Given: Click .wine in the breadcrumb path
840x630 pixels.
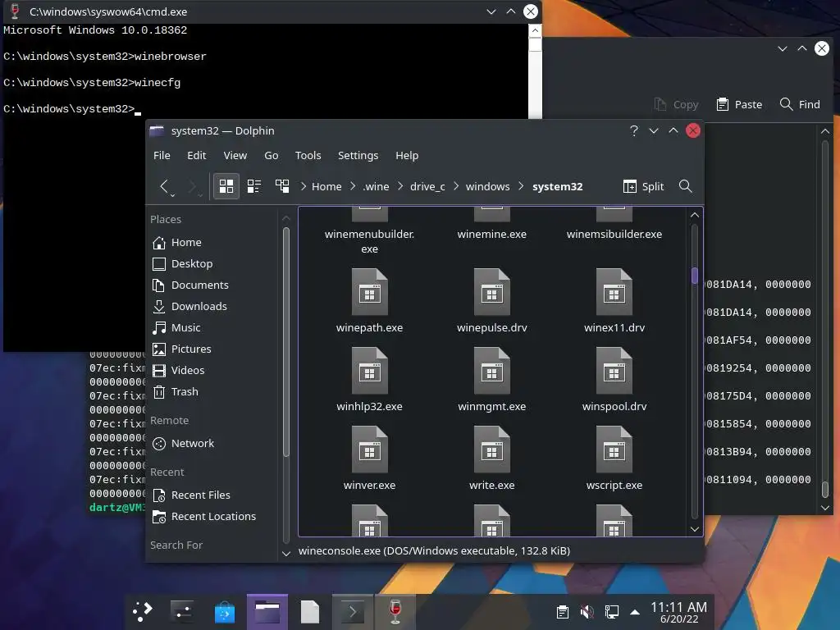Looking at the screenshot, I should pos(376,186).
